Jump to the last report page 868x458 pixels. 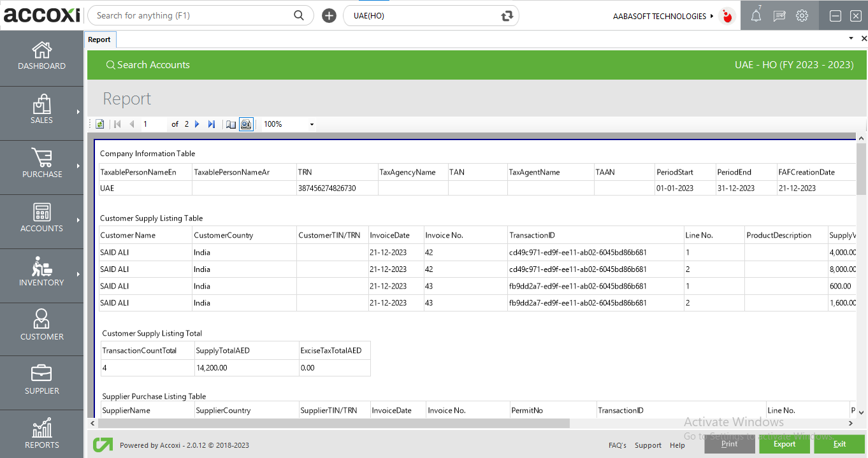[x=212, y=124]
